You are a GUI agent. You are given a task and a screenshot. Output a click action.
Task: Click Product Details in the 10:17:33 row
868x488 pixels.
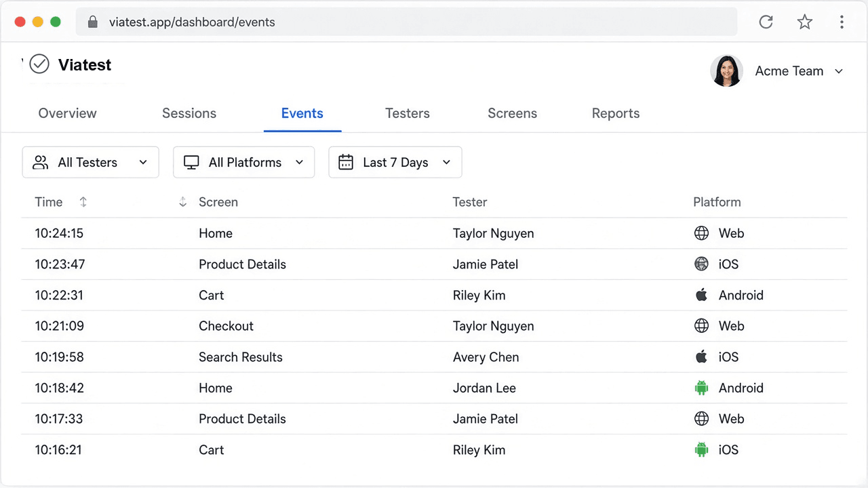click(x=243, y=419)
